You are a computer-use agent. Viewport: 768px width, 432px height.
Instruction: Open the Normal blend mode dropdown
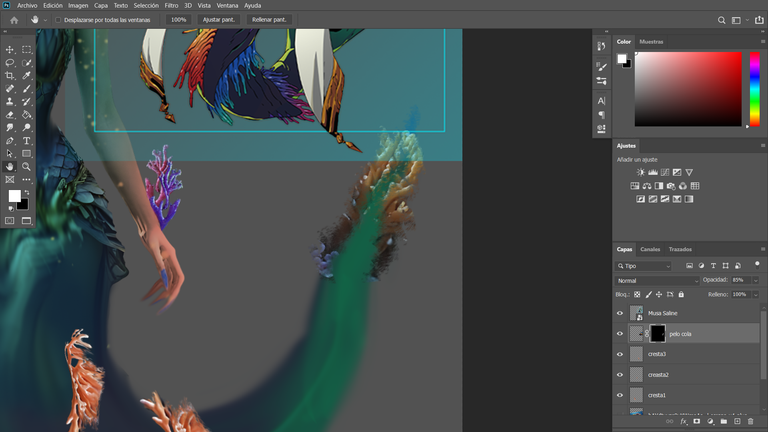pos(657,281)
